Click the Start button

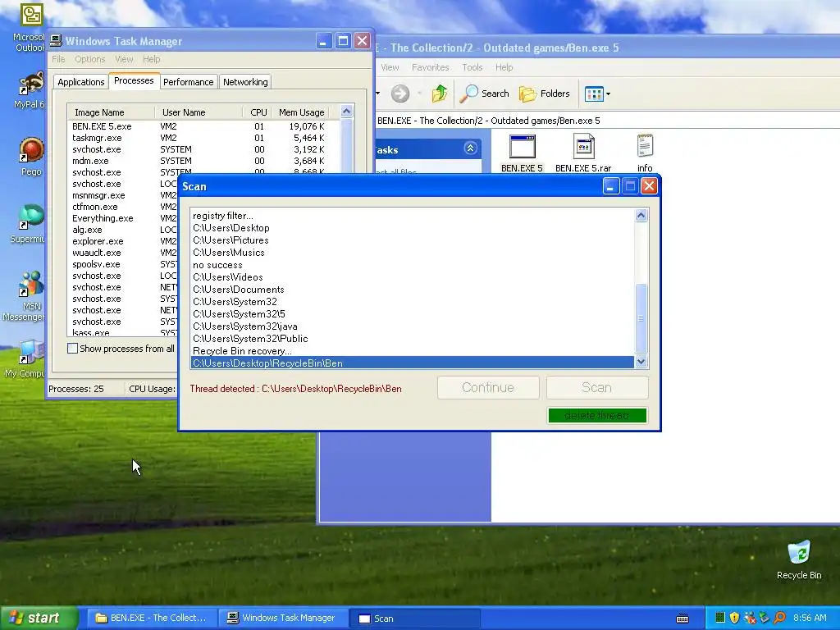(38, 619)
